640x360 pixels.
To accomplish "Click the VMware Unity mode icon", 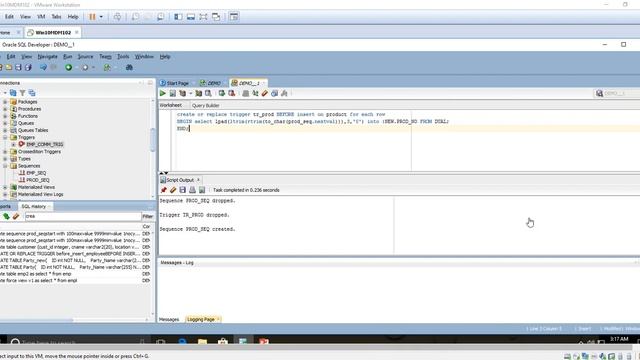I will [216, 17].
